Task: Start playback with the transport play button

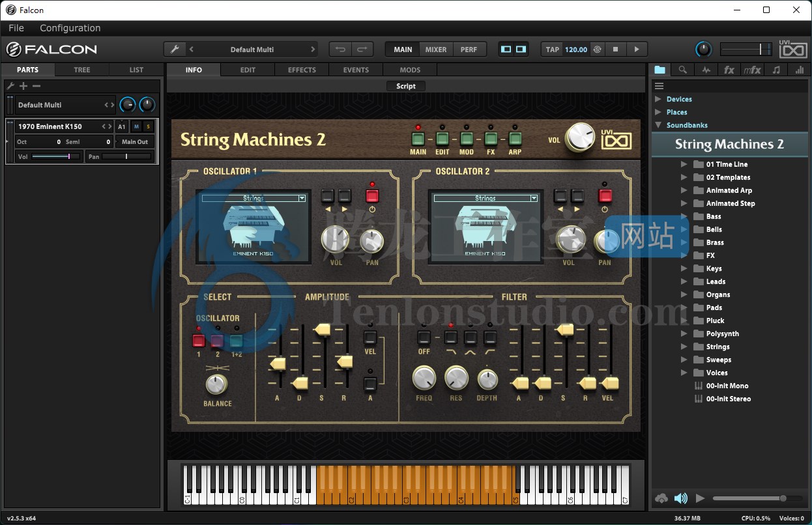Action: [x=637, y=50]
